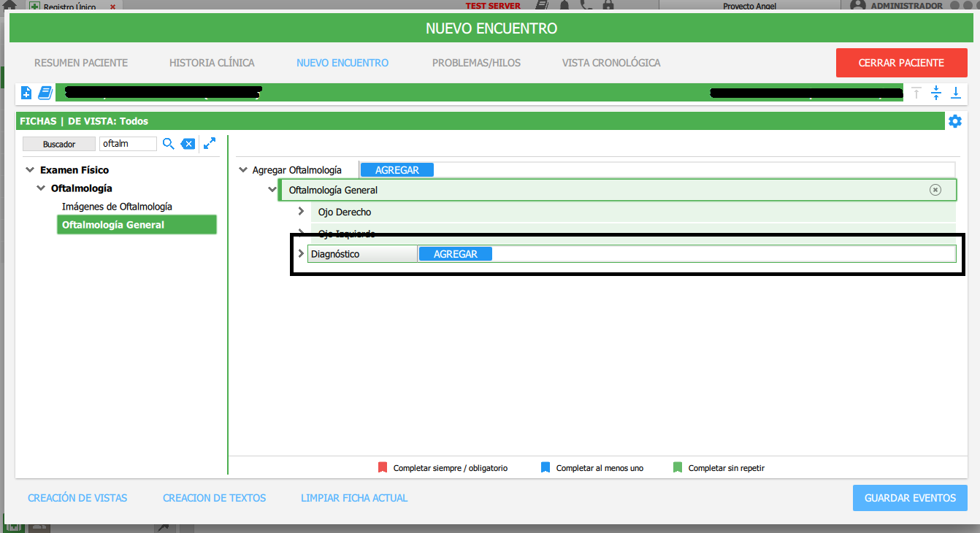Click the add new document icon

26,93
